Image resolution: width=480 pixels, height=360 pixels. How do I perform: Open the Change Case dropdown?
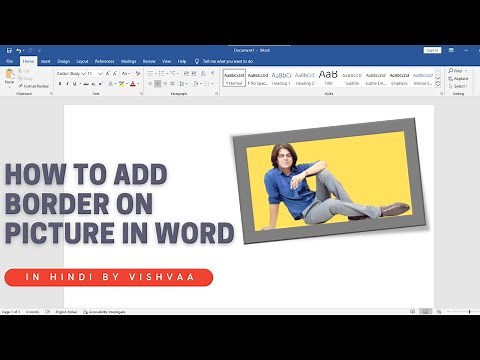(126, 73)
